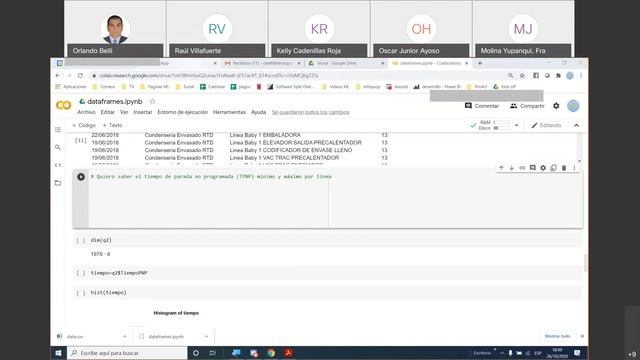Mirror cell in tab icon
640x360 pixels.
[553, 168]
